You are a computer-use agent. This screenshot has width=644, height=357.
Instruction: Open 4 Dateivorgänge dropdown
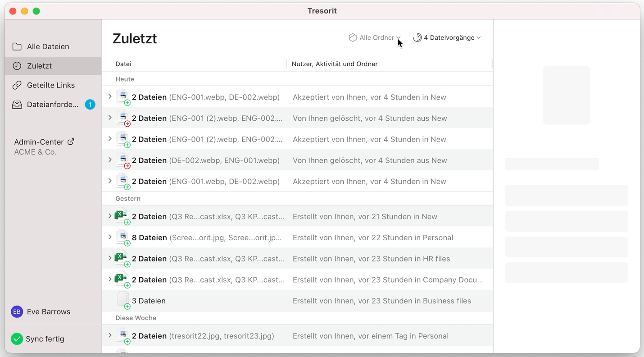pos(447,38)
